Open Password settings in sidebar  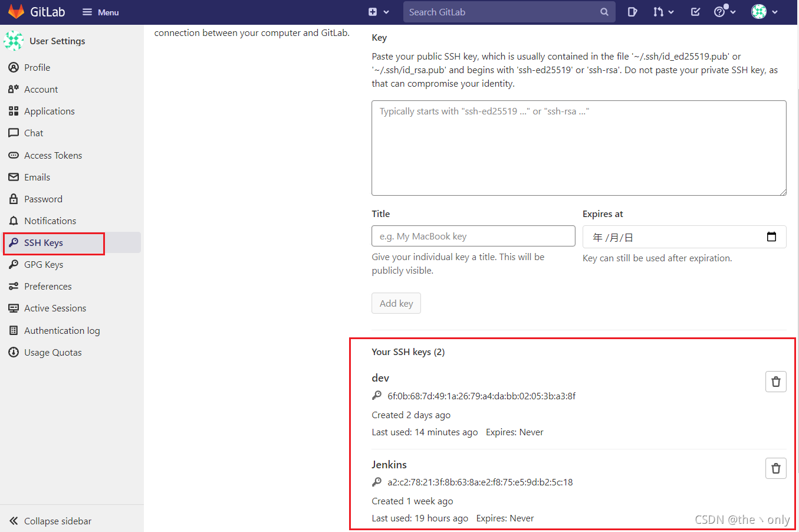click(x=71, y=199)
